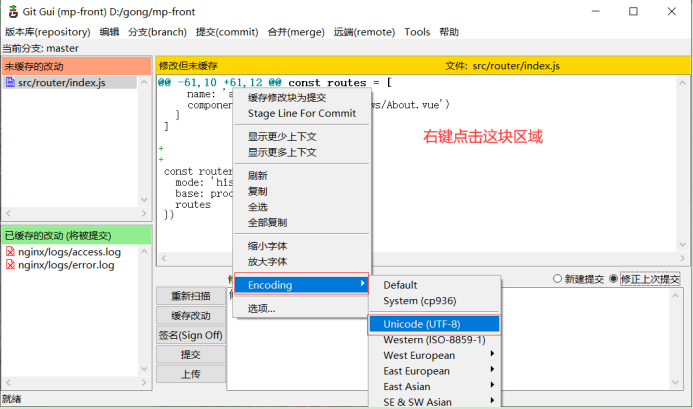Choose Stage Line For Commit
Image resolution: width=693 pixels, height=409 pixels.
pos(302,113)
